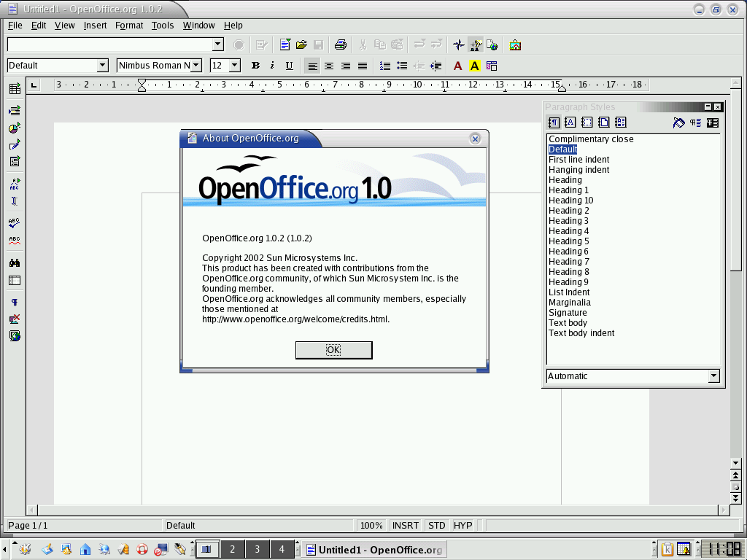The width and height of the screenshot is (747, 560).
Task: Click the STD selection mode field
Action: point(436,525)
